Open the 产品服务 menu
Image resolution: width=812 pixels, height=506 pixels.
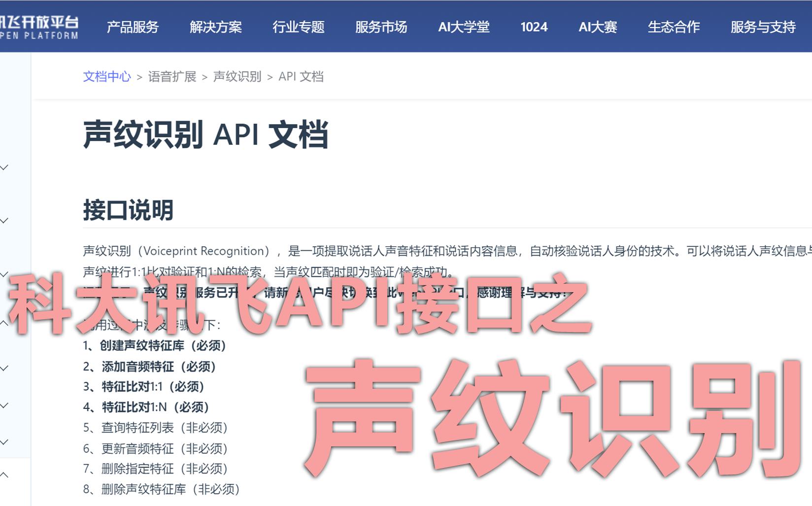pyautogui.click(x=133, y=27)
